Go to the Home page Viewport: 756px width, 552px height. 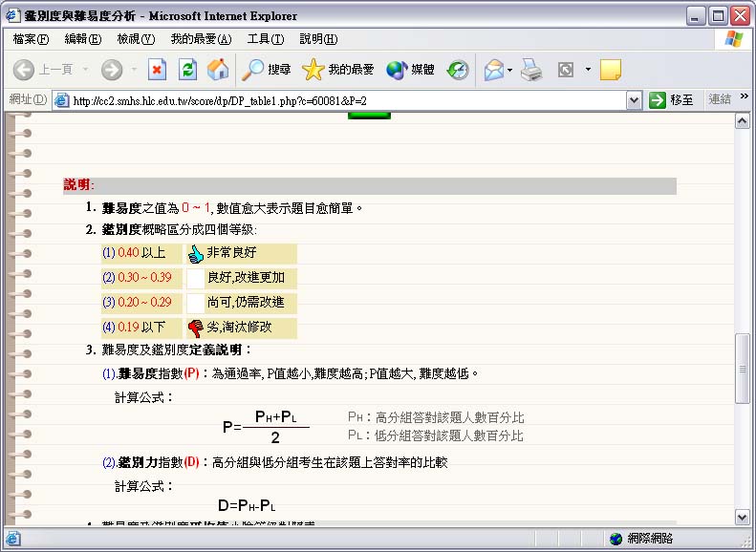tap(218, 70)
